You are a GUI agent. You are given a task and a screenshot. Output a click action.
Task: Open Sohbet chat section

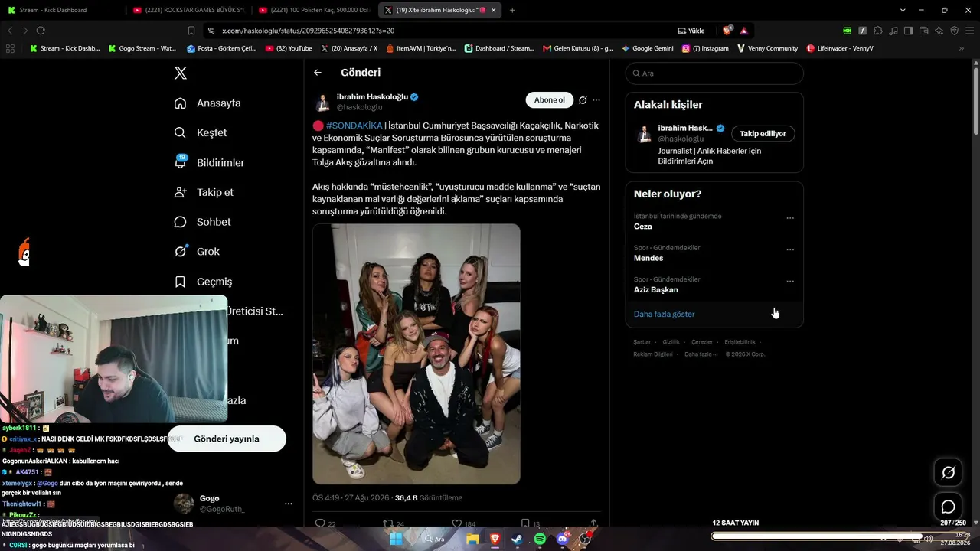(202, 222)
